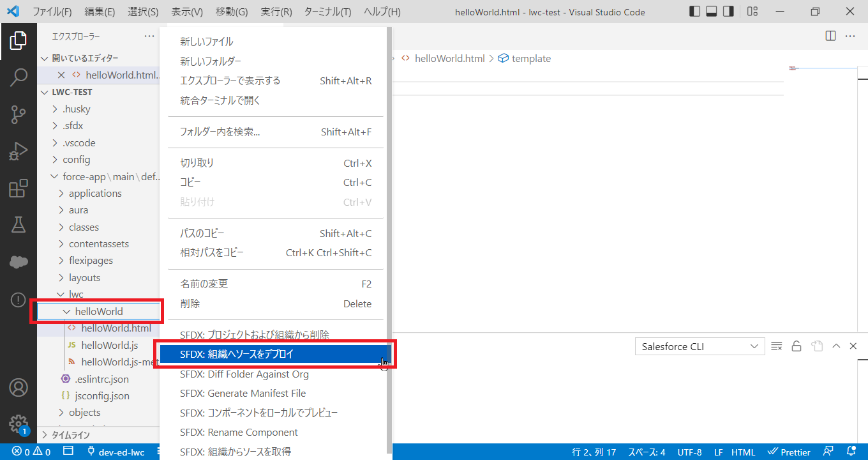Image resolution: width=868 pixels, height=460 pixels.
Task: Open the Accounts icon
Action: (x=19, y=388)
